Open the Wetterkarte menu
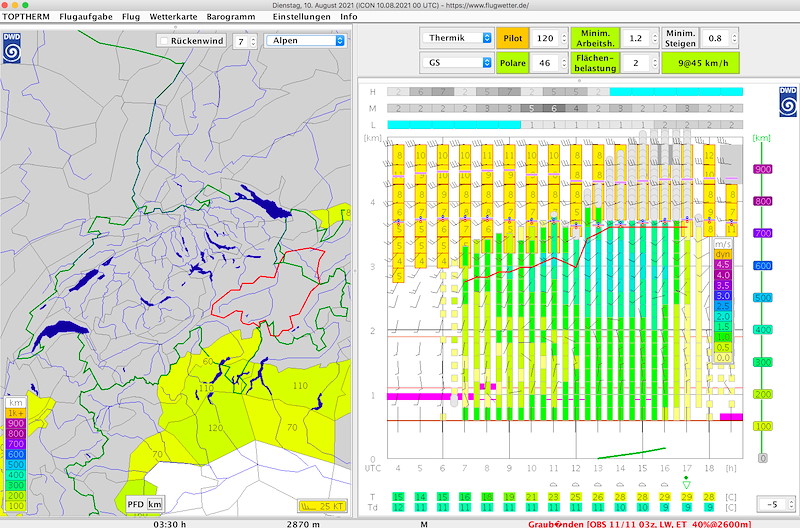 (173, 16)
